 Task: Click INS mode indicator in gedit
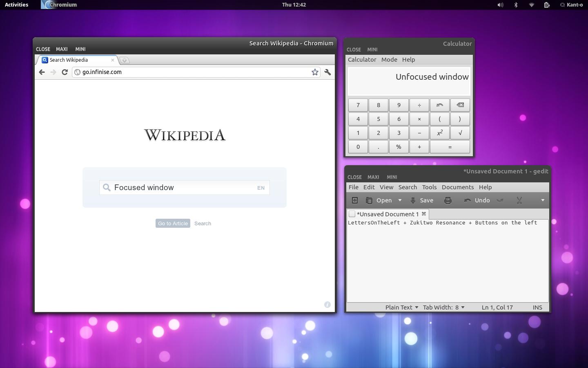[537, 307]
